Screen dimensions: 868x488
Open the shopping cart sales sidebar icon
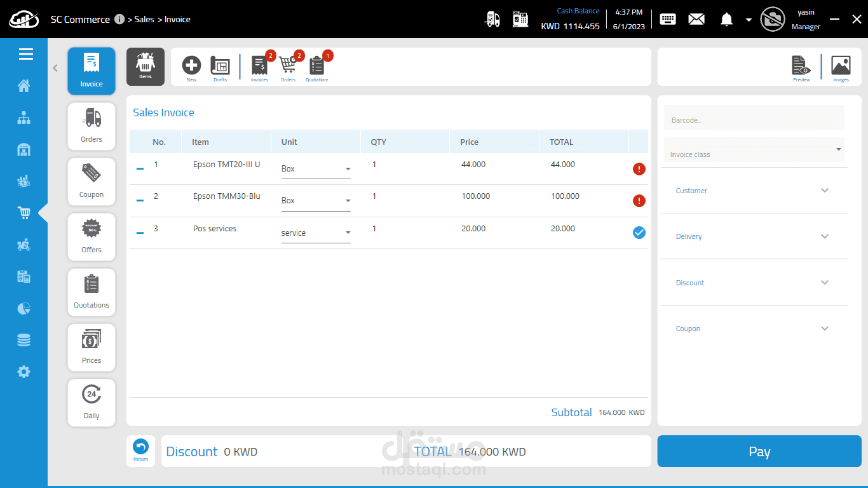click(x=24, y=213)
